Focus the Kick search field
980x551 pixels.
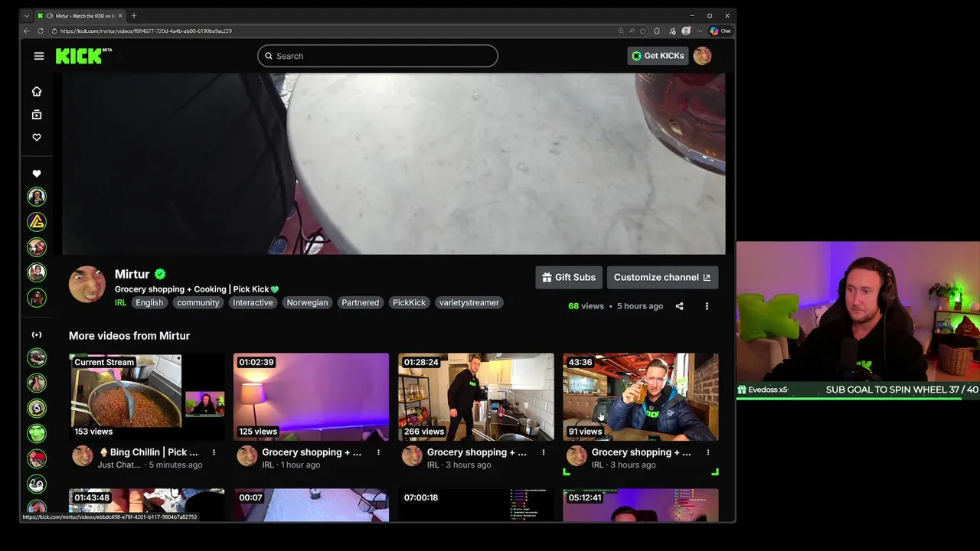point(377,56)
